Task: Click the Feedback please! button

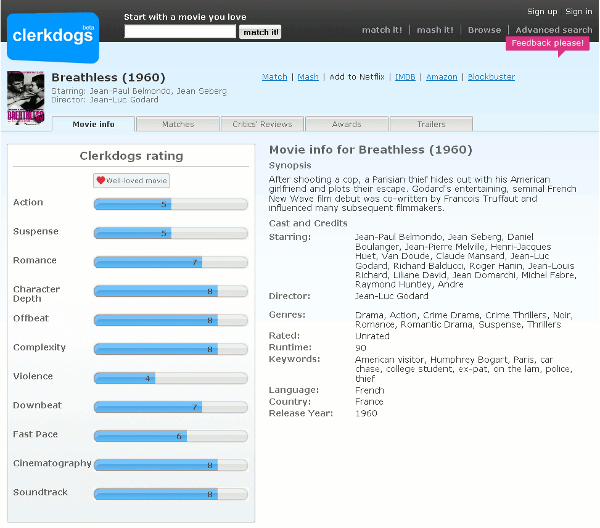Action: [548, 44]
